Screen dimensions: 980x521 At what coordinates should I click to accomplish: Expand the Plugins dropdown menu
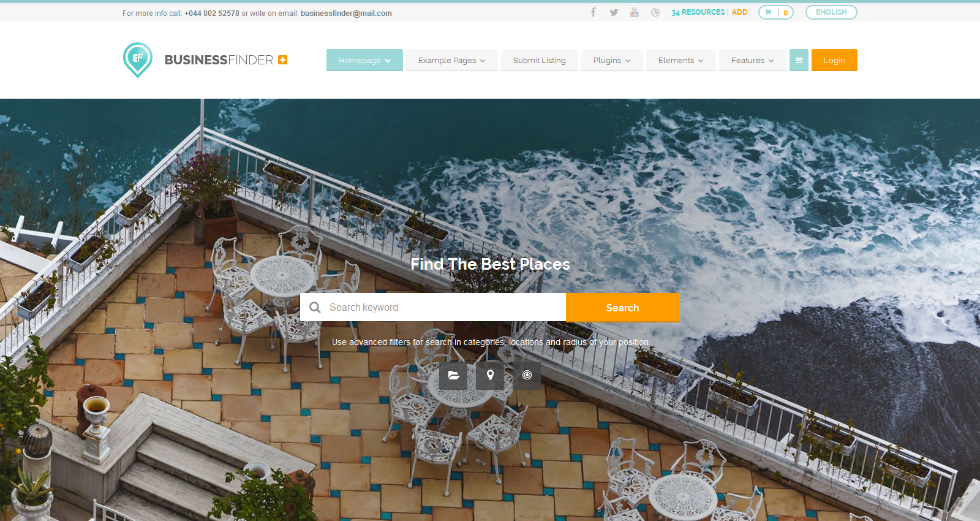pos(612,60)
